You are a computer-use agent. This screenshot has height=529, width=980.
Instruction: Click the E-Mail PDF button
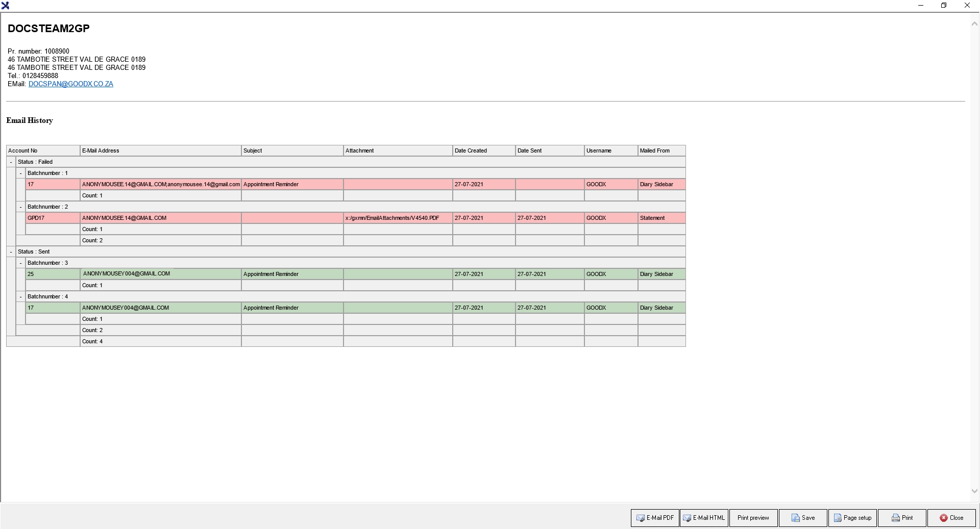pyautogui.click(x=655, y=518)
